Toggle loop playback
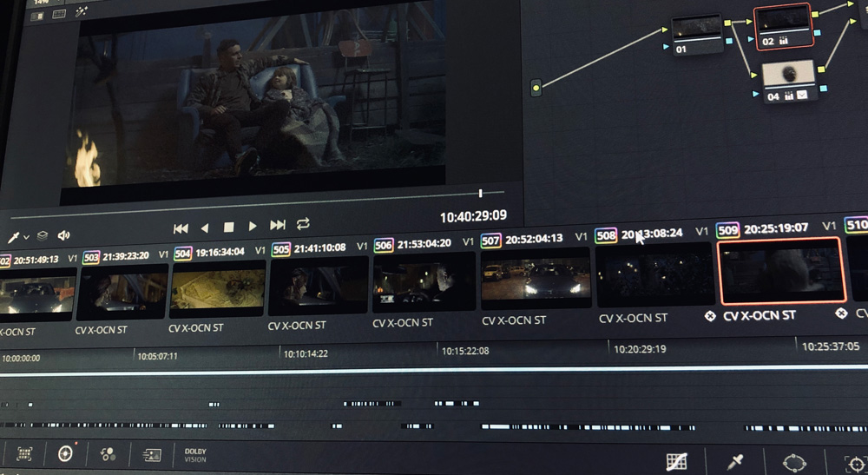The height and width of the screenshot is (475, 868). coord(303,224)
